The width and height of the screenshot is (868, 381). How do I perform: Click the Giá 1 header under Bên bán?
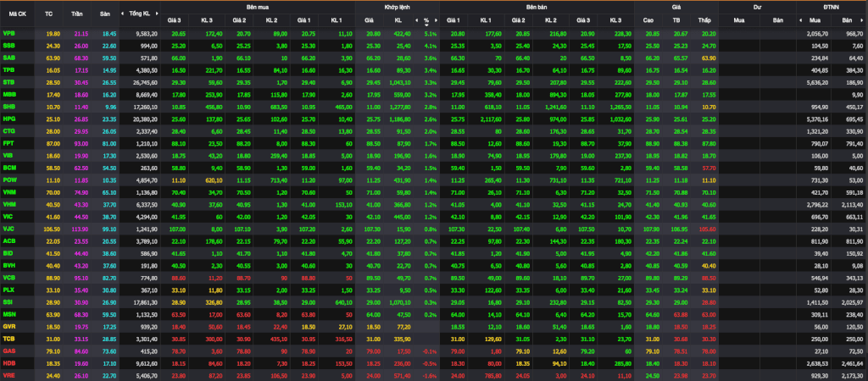454,20
